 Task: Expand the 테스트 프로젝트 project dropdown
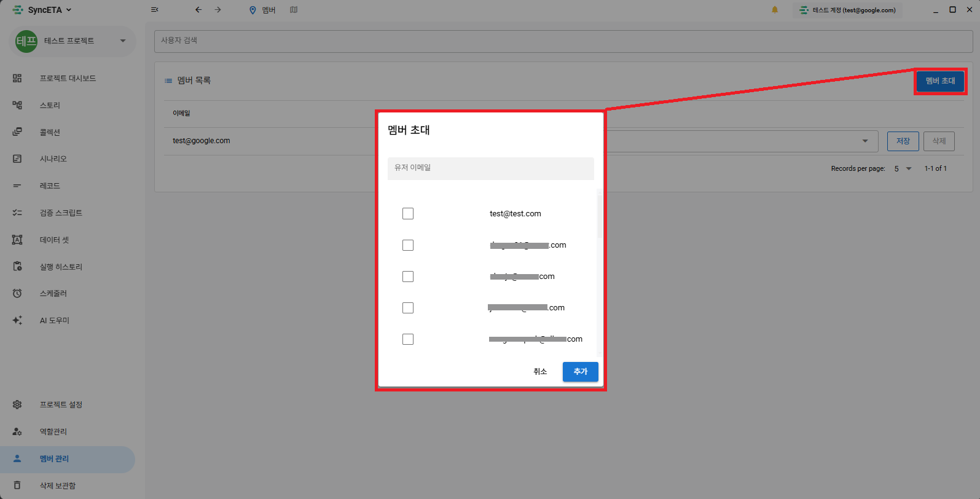click(123, 41)
